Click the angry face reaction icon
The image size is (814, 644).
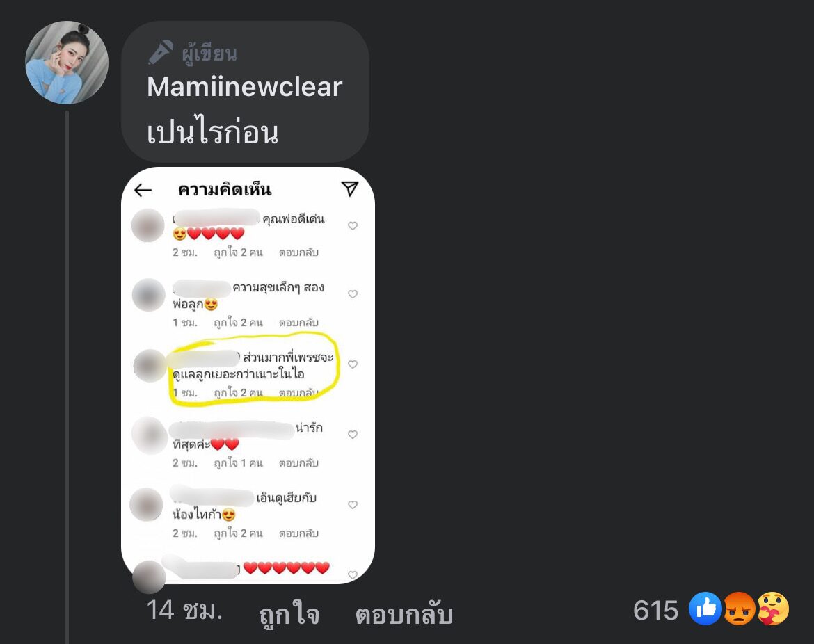tap(739, 609)
